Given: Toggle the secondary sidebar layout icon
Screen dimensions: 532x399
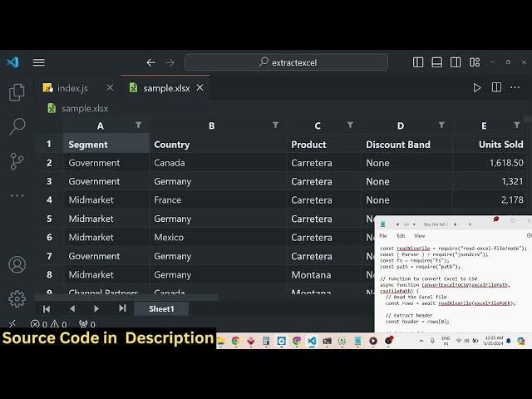Looking at the screenshot, I should [x=456, y=62].
